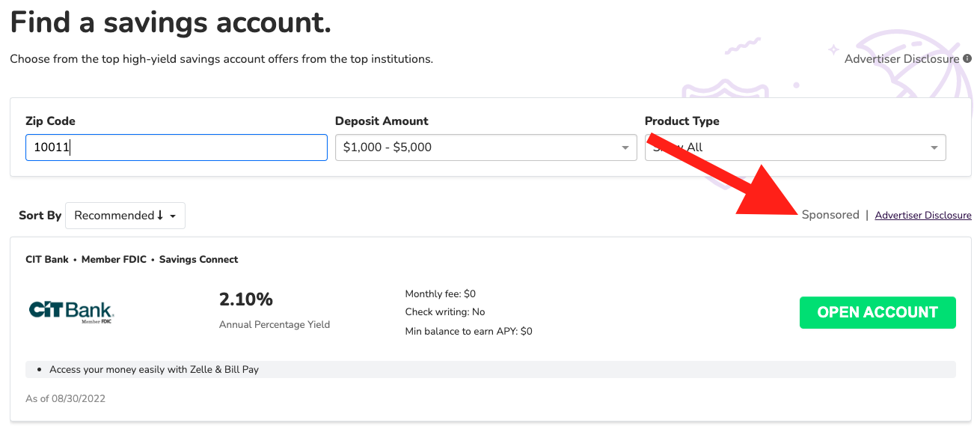The height and width of the screenshot is (426, 980).
Task: Click the Product Type dropdown arrow
Action: click(x=934, y=148)
